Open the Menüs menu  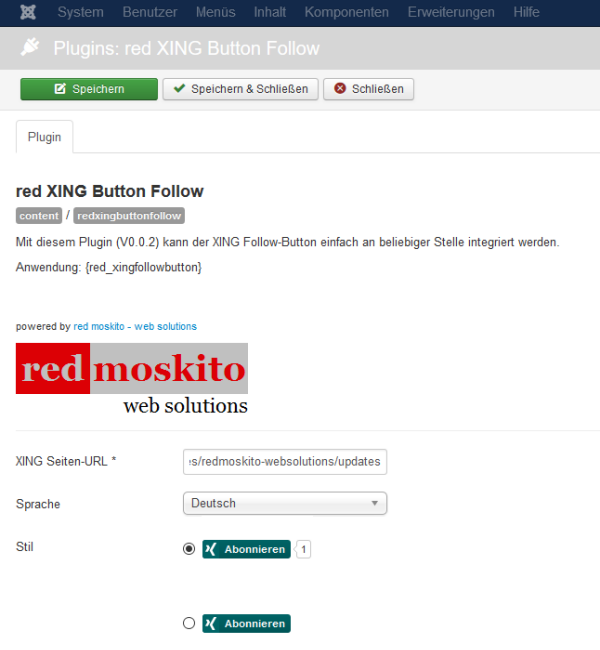tap(215, 13)
